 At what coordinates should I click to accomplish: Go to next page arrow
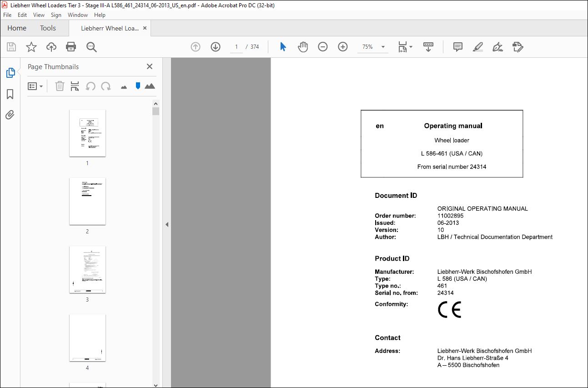tap(216, 47)
